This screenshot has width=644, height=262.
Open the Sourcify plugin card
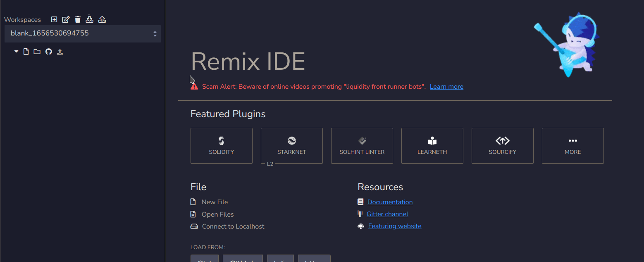click(x=503, y=146)
